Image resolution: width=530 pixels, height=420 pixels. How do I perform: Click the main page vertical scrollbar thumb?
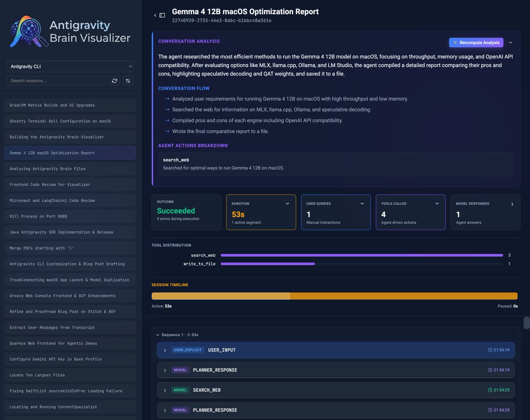(x=526, y=323)
